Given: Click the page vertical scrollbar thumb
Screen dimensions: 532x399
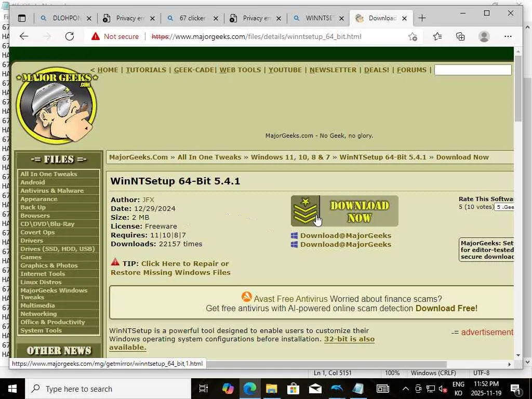Looking at the screenshot, I should (x=518, y=88).
